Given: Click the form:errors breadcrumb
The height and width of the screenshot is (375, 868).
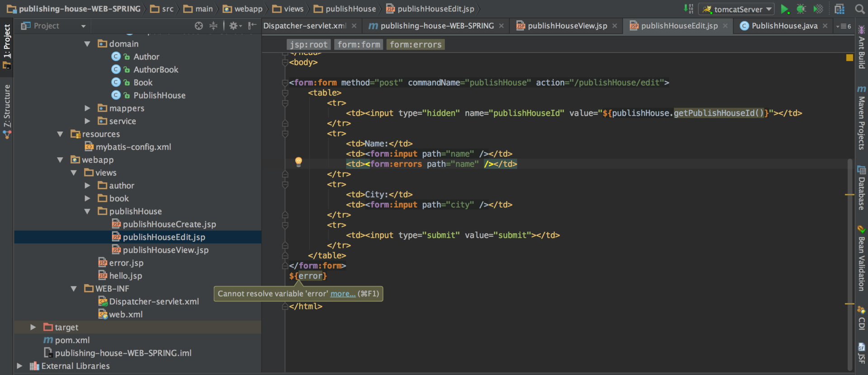Looking at the screenshot, I should [x=415, y=45].
